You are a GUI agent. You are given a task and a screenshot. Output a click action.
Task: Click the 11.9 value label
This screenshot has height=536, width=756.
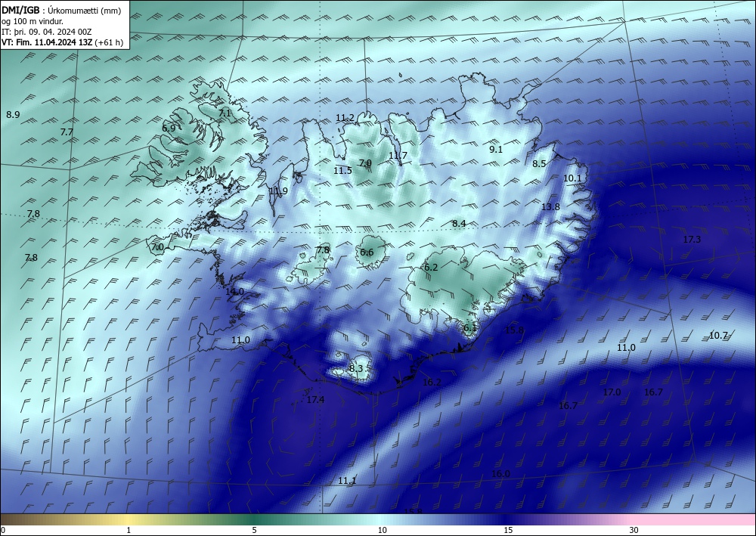(278, 191)
